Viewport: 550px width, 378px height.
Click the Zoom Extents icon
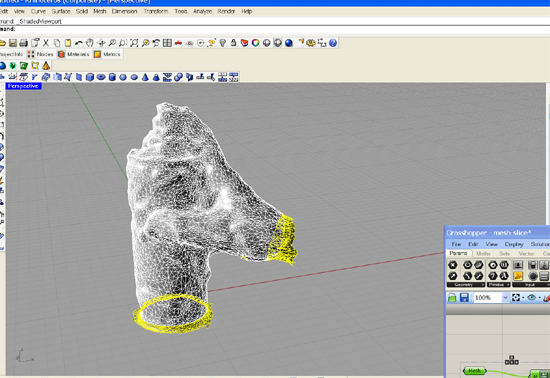[134, 43]
